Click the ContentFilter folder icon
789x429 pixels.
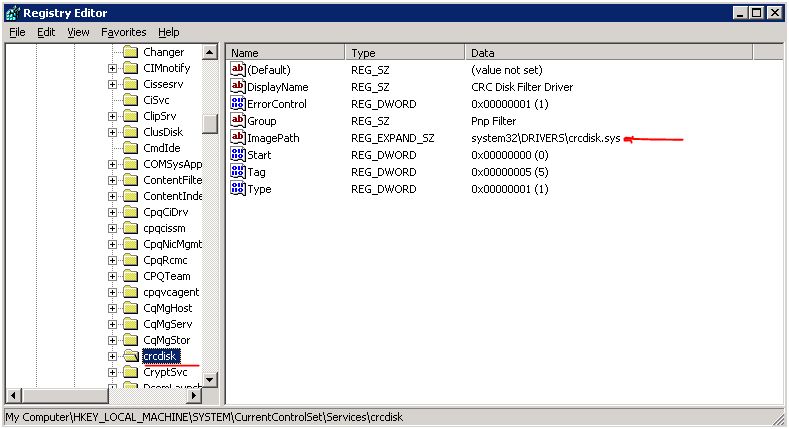pyautogui.click(x=130, y=180)
